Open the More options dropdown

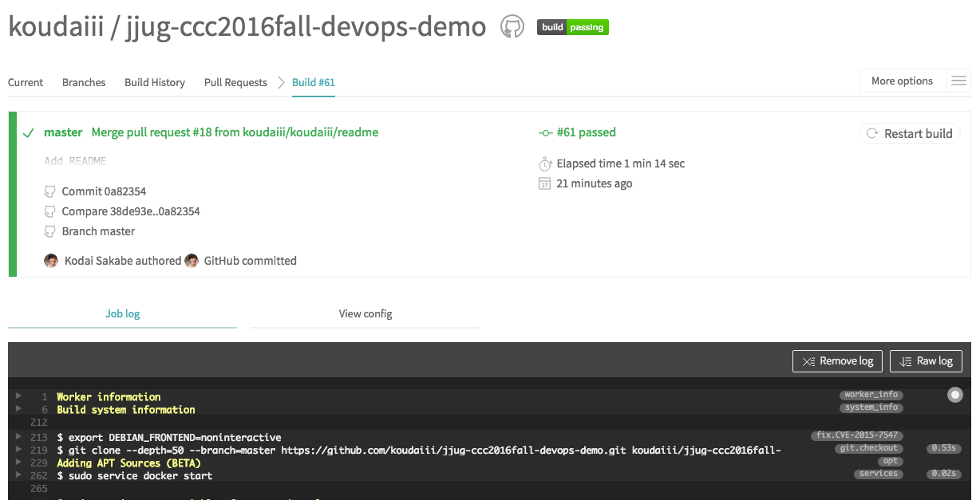click(x=902, y=81)
